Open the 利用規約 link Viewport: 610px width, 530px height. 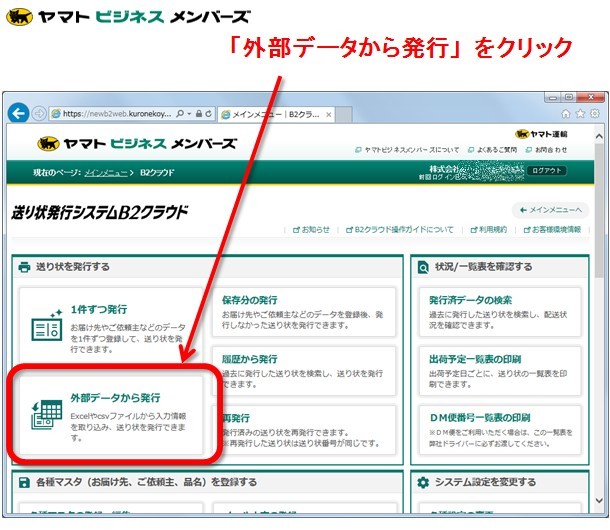[x=489, y=230]
